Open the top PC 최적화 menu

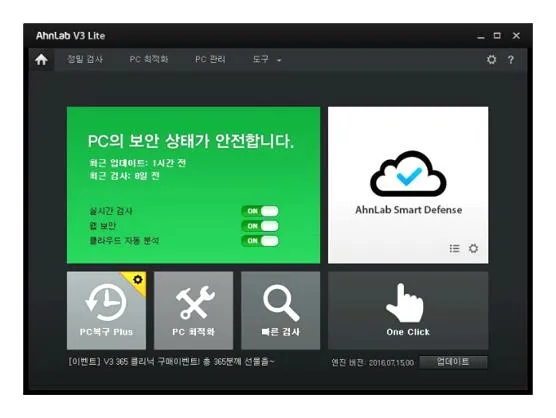pos(149,59)
